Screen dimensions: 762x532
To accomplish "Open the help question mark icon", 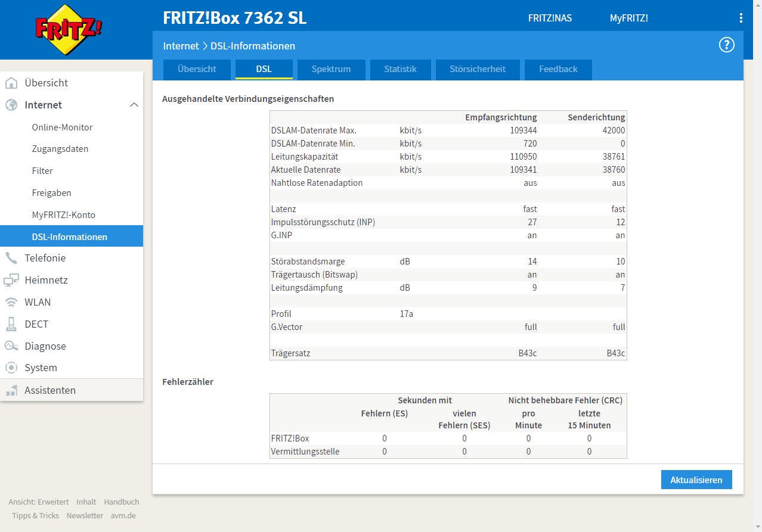I will (x=726, y=45).
